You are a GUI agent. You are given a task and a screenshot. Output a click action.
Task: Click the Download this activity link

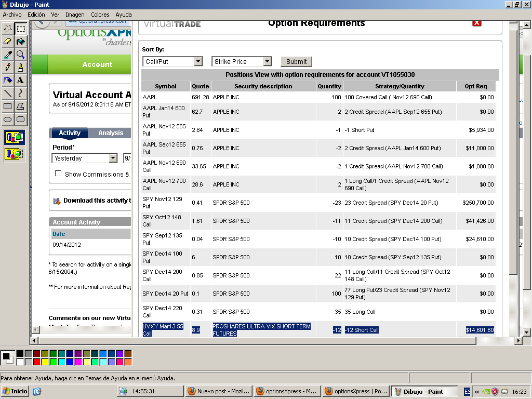pyautogui.click(x=97, y=201)
